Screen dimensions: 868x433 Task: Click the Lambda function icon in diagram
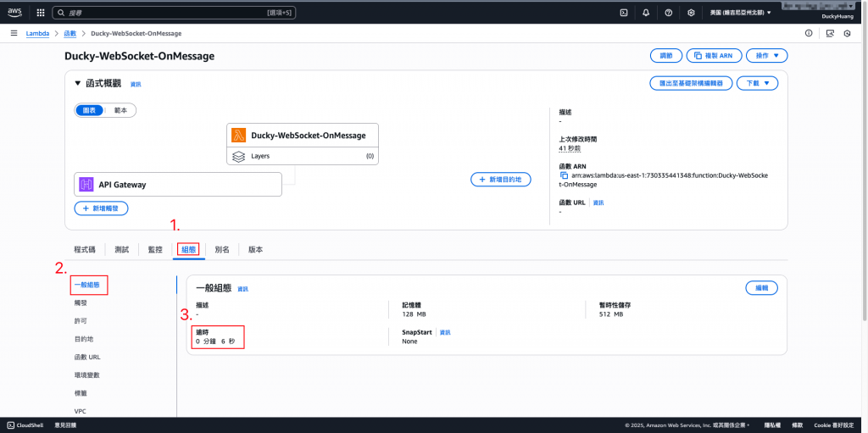[238, 135]
